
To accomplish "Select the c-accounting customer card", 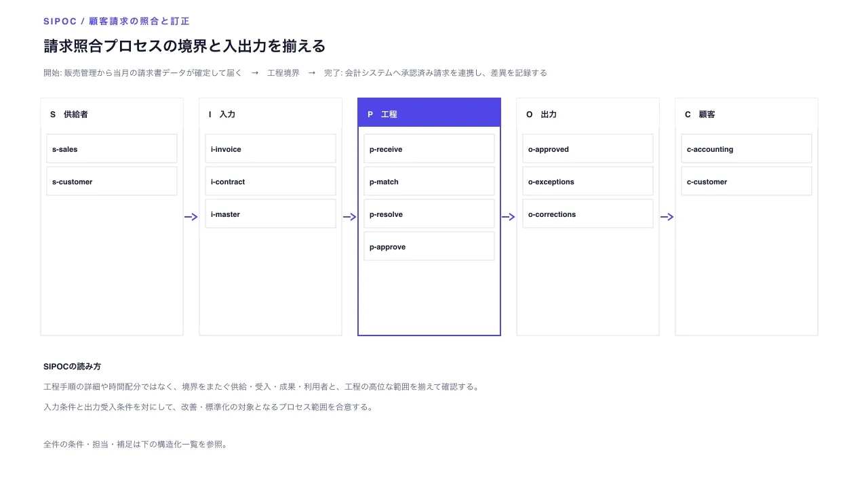I will pos(747,148).
